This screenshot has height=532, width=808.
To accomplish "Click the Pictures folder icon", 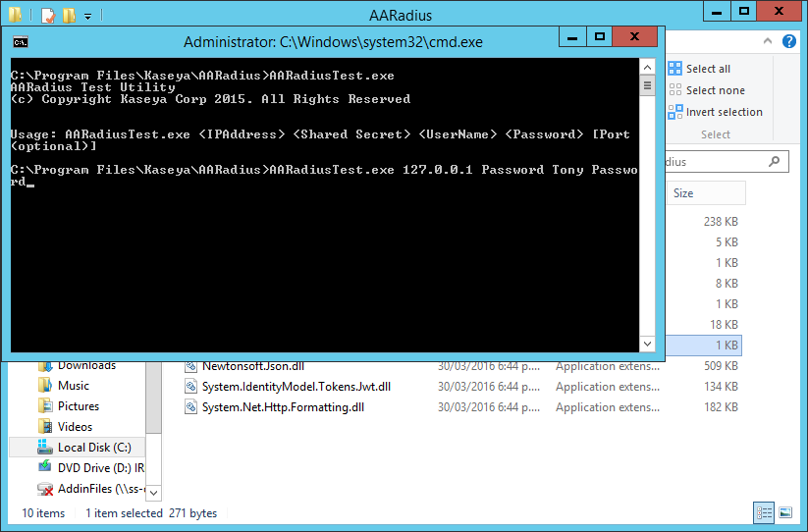I will coord(45,405).
